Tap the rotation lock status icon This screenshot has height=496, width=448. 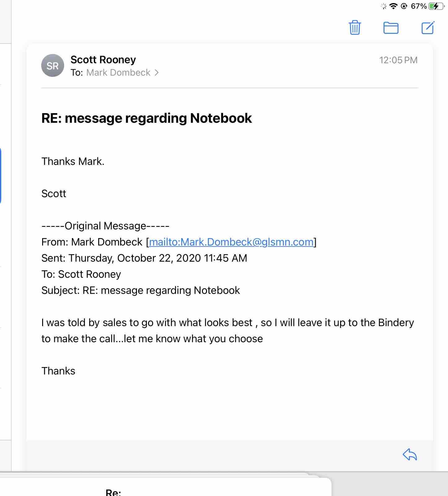click(x=404, y=6)
